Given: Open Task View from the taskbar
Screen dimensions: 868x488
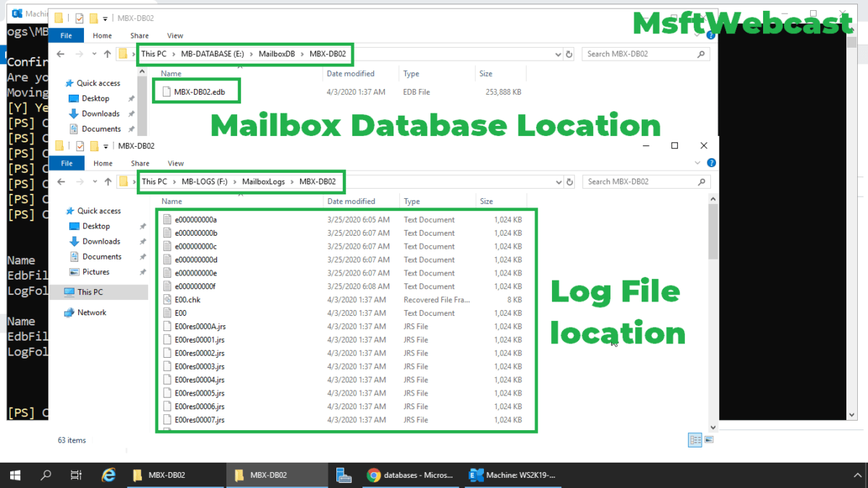Looking at the screenshot, I should [x=75, y=475].
